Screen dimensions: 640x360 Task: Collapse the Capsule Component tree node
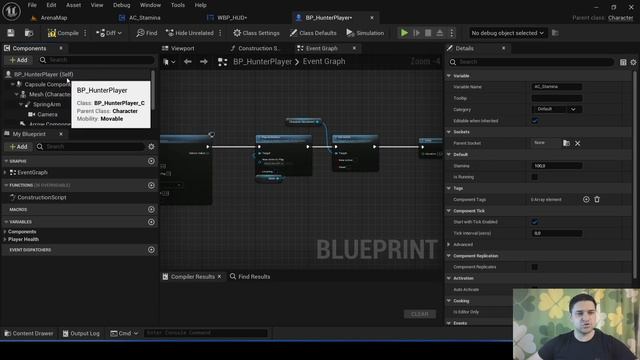(13, 84)
